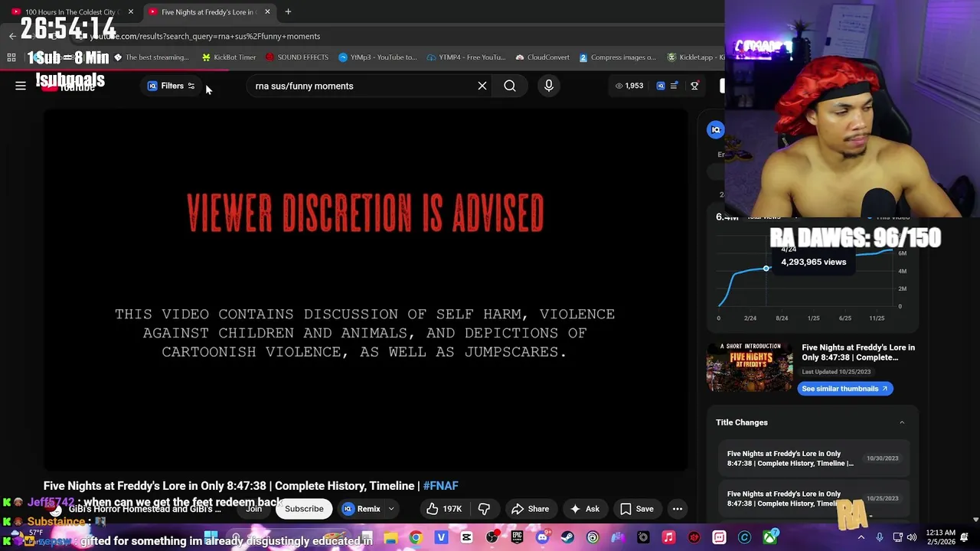
Task: Click the Five Nights at Freddy's thumbnail preview
Action: tap(750, 367)
